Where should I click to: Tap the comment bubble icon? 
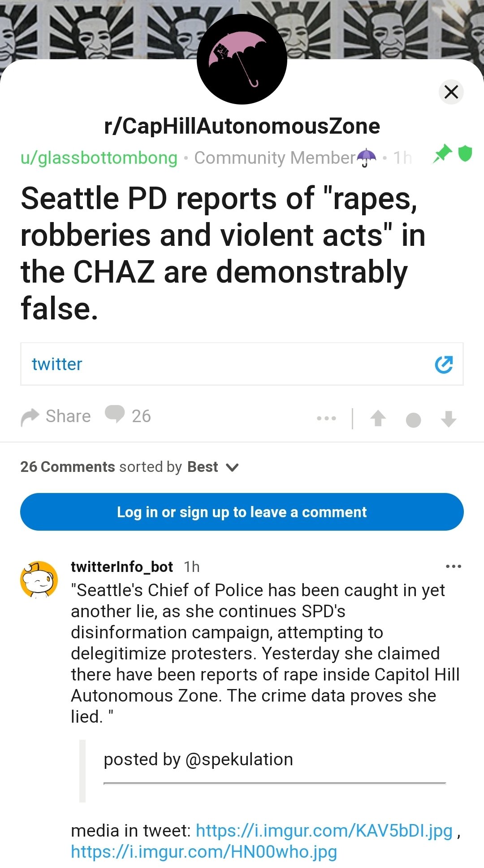[x=115, y=414]
